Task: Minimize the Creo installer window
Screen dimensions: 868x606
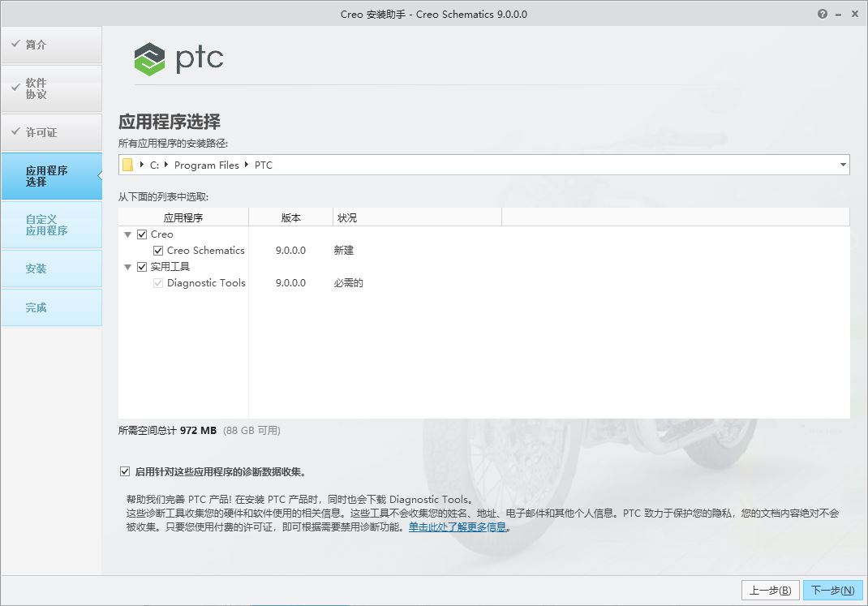Action: 839,15
